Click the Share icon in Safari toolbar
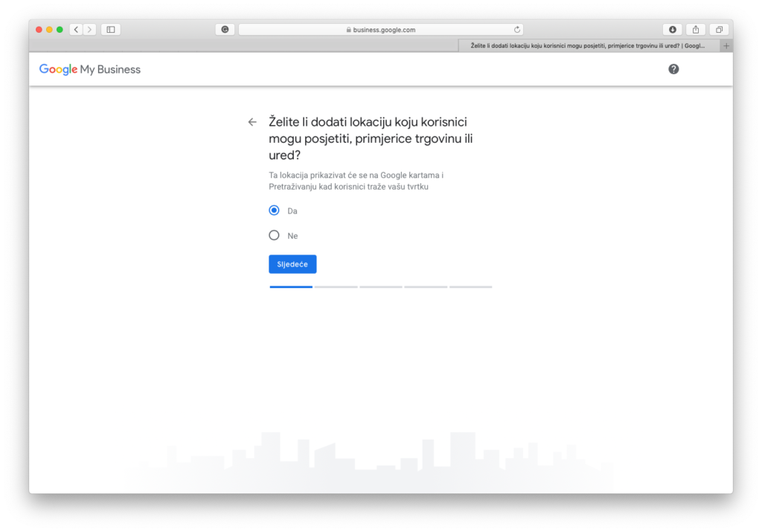Image resolution: width=762 pixels, height=532 pixels. [696, 30]
